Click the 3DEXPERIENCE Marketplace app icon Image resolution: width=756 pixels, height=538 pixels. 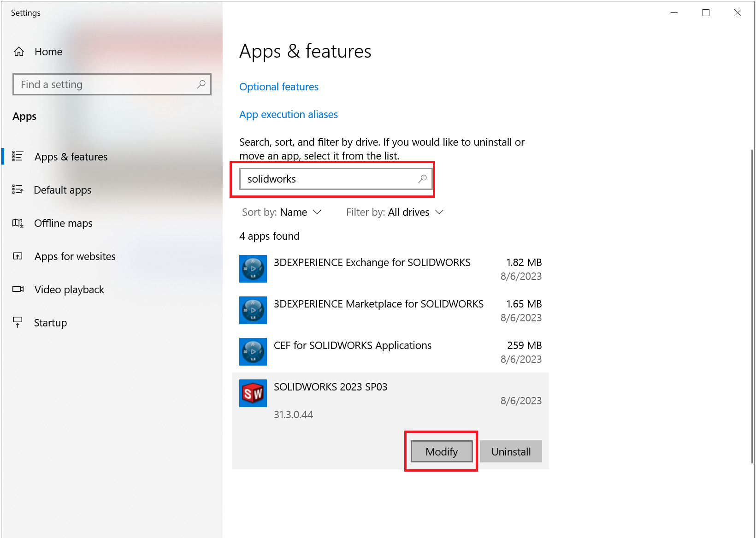(253, 310)
